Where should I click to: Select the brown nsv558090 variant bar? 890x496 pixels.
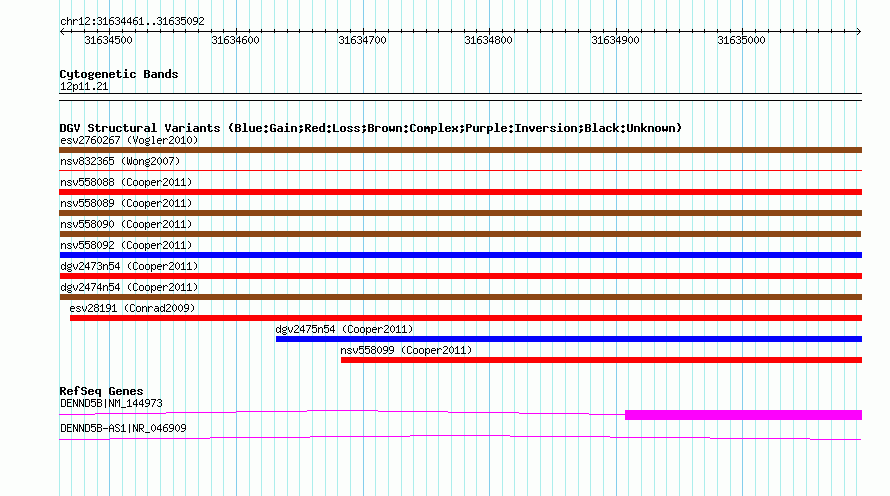[x=460, y=234]
